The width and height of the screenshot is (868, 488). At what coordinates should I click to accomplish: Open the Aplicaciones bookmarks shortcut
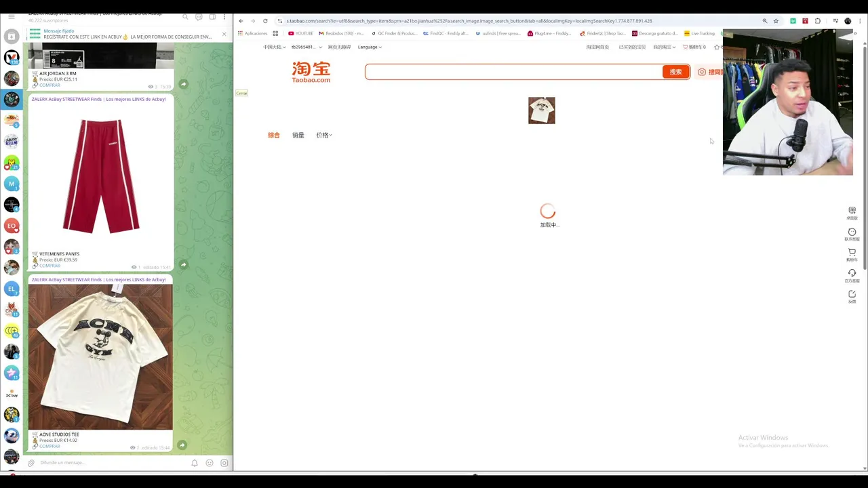252,33
